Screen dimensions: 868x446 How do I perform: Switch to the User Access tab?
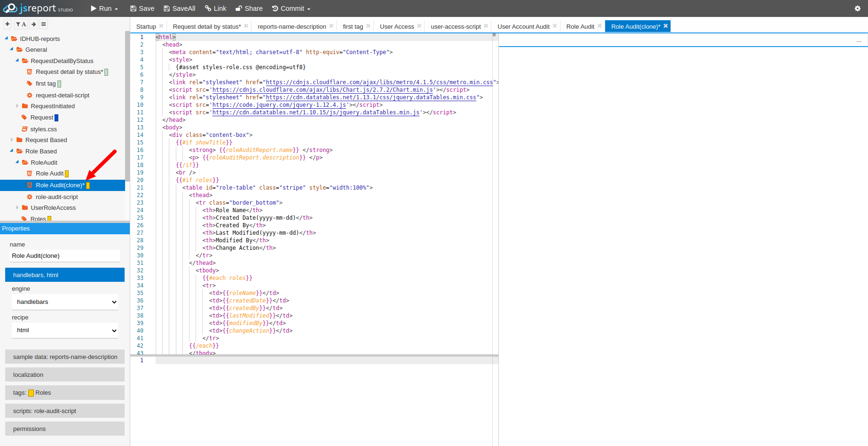coord(396,27)
